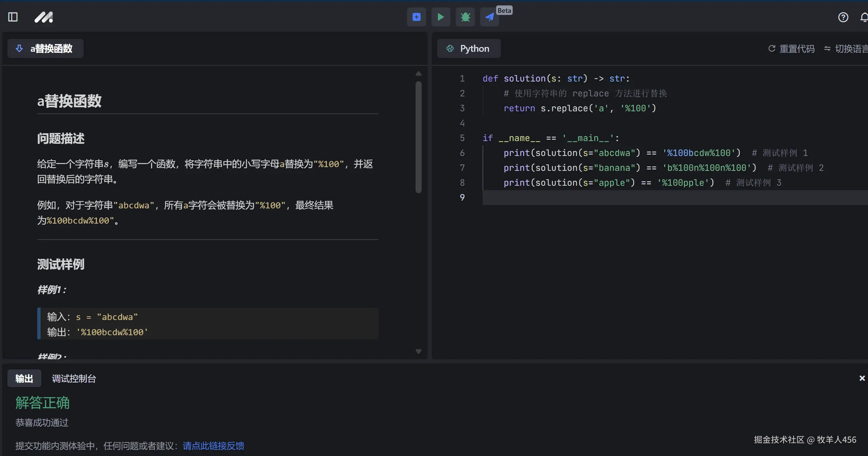Start debugging via the bug icon
Viewport: 868px width, 456px height.
[x=465, y=17]
